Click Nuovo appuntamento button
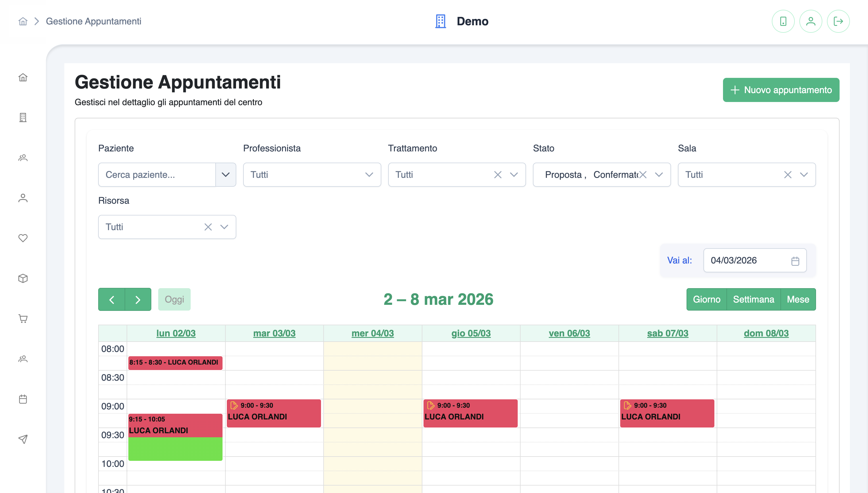The width and height of the screenshot is (868, 493). 781,90
